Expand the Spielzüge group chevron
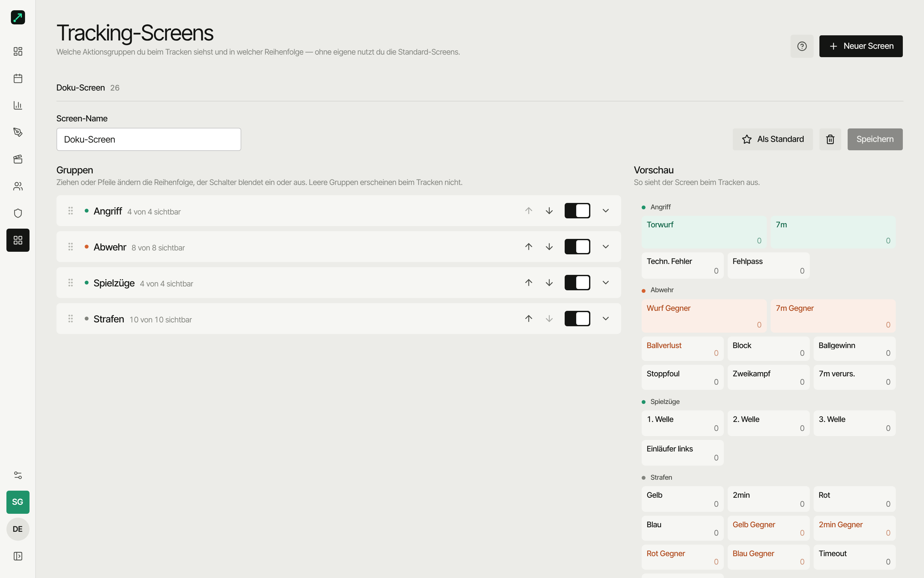 605,283
